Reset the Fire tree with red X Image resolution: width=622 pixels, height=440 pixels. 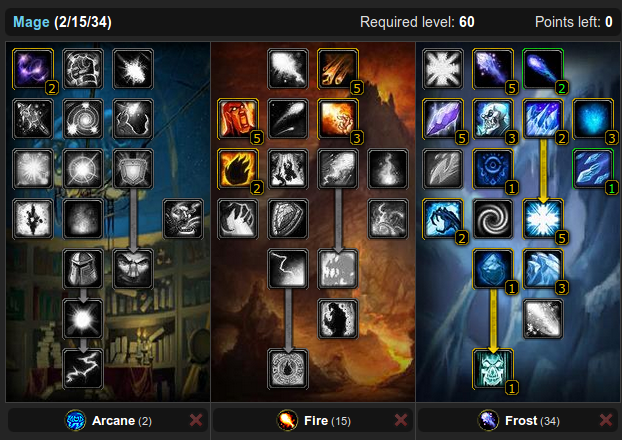[401, 420]
